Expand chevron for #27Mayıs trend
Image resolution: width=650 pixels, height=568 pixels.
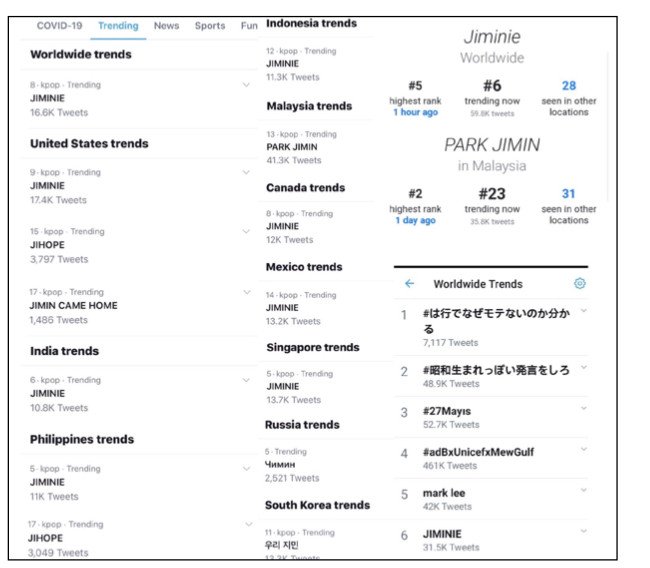[x=584, y=408]
